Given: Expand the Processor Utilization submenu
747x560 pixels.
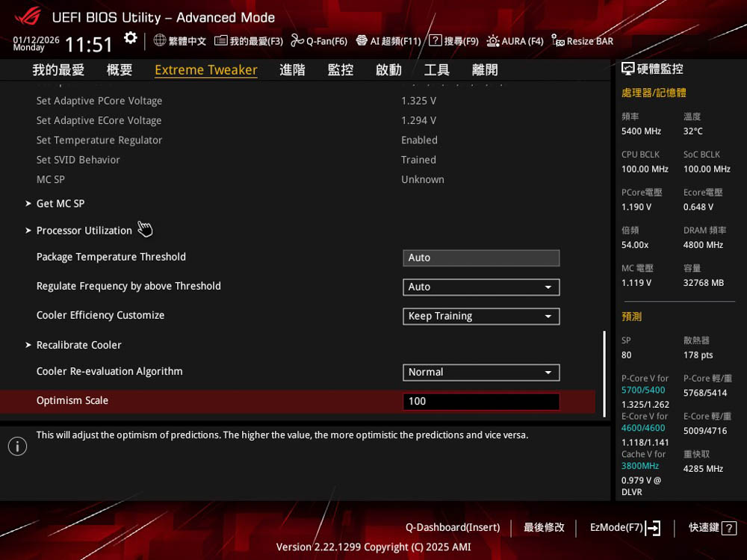Looking at the screenshot, I should [x=84, y=231].
